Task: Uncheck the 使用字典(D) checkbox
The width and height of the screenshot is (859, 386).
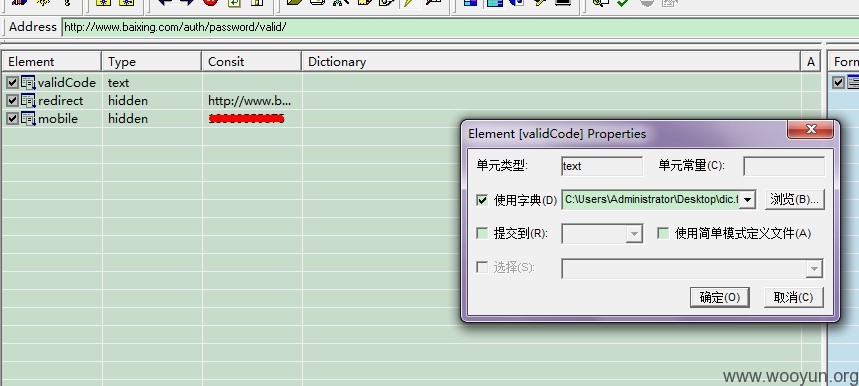Action: pos(482,200)
